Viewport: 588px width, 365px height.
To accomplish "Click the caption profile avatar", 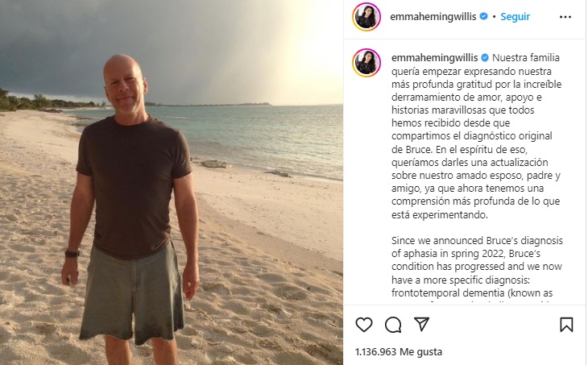I will (x=366, y=62).
